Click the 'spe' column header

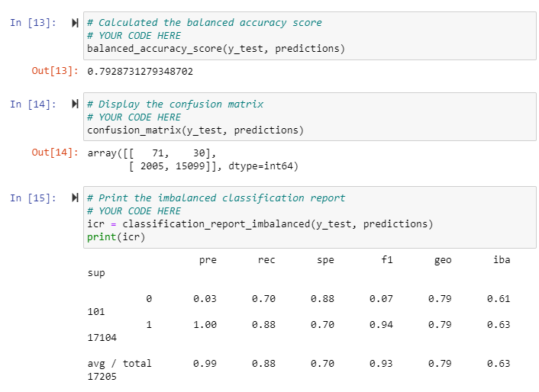point(325,261)
